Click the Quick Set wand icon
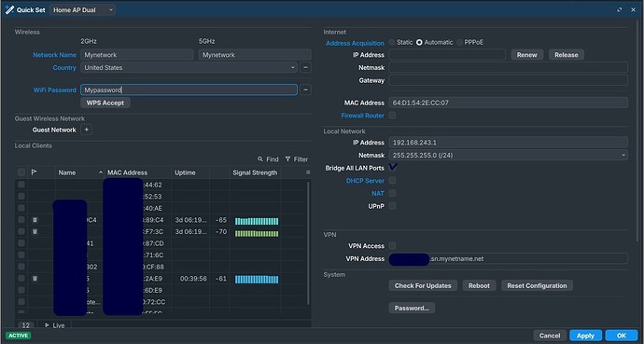Viewport: 644px width, 344px height. pyautogui.click(x=9, y=10)
